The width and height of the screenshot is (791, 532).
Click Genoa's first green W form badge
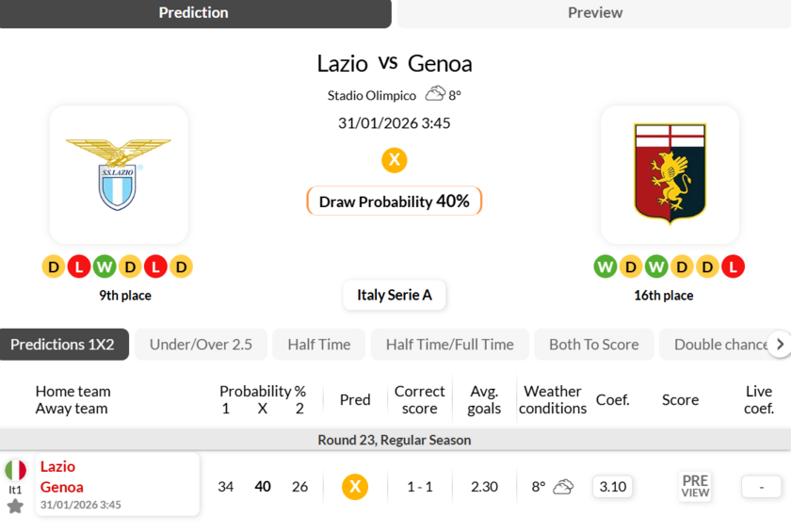pyautogui.click(x=605, y=266)
